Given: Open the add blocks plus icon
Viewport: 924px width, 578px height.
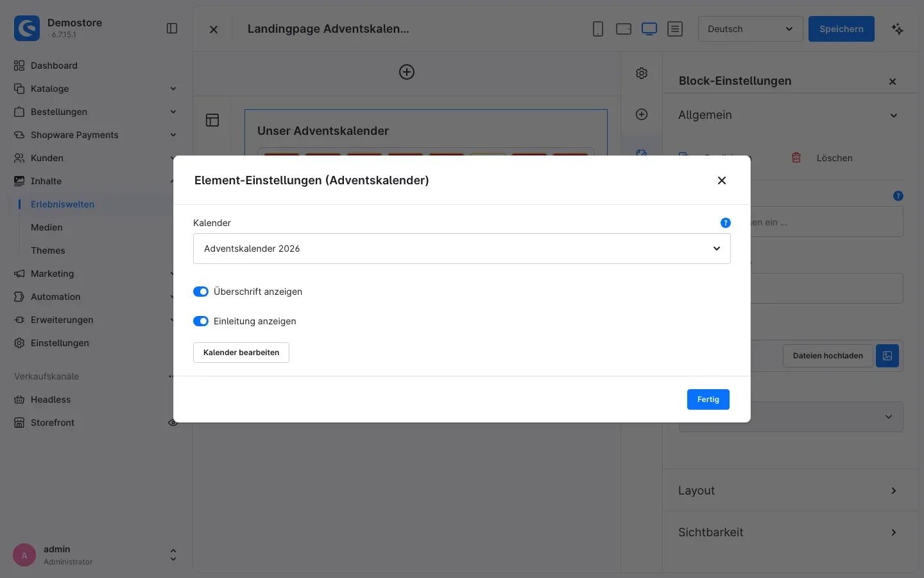Looking at the screenshot, I should pyautogui.click(x=642, y=114).
